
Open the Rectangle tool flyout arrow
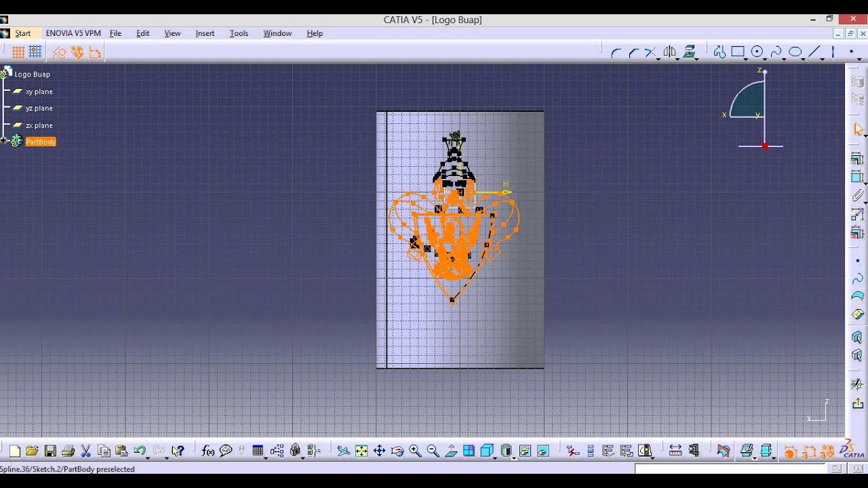pyautogui.click(x=746, y=59)
